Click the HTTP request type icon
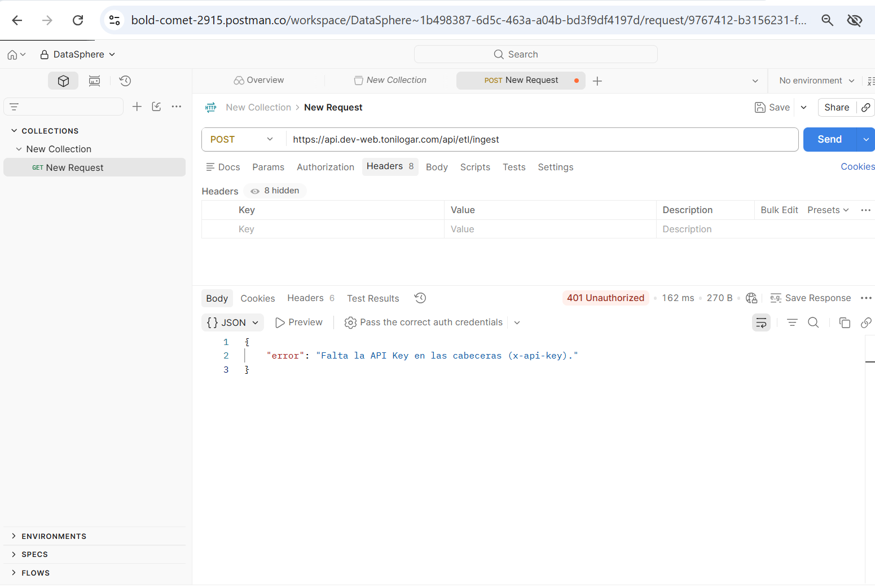Viewport: 875px width, 588px height. tap(211, 107)
